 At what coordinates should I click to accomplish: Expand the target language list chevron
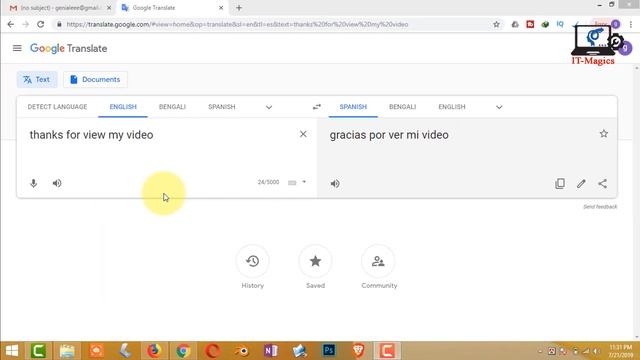[499, 107]
